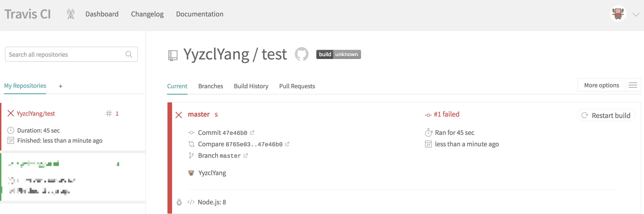The width and height of the screenshot is (644, 214).
Task: Click the user avatar in top bar
Action: tap(618, 14)
